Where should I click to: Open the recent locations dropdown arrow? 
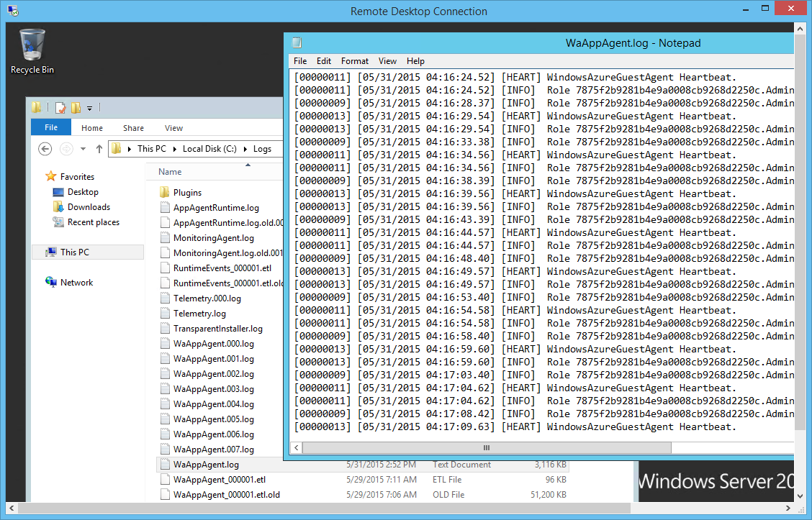(x=83, y=149)
